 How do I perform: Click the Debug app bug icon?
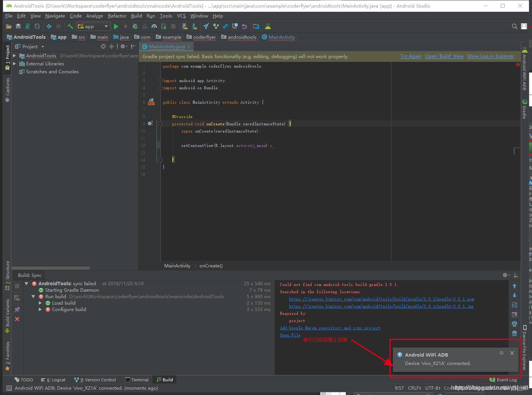click(135, 26)
